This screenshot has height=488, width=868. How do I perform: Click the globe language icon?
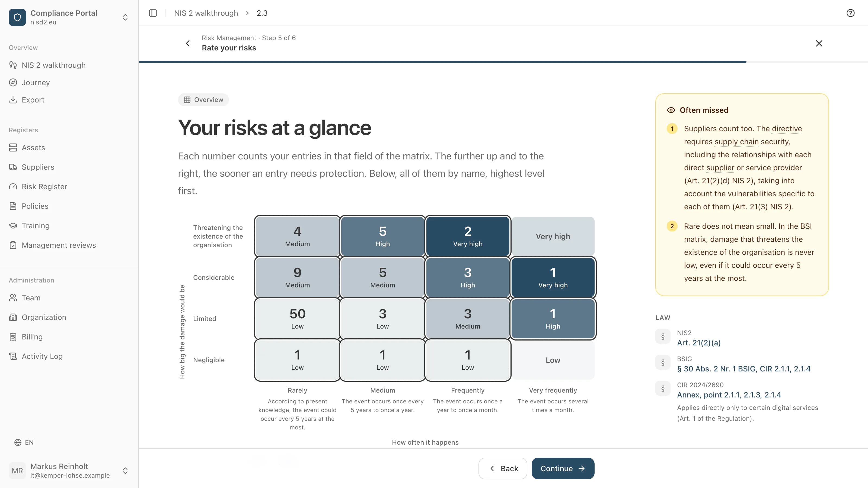click(x=18, y=442)
